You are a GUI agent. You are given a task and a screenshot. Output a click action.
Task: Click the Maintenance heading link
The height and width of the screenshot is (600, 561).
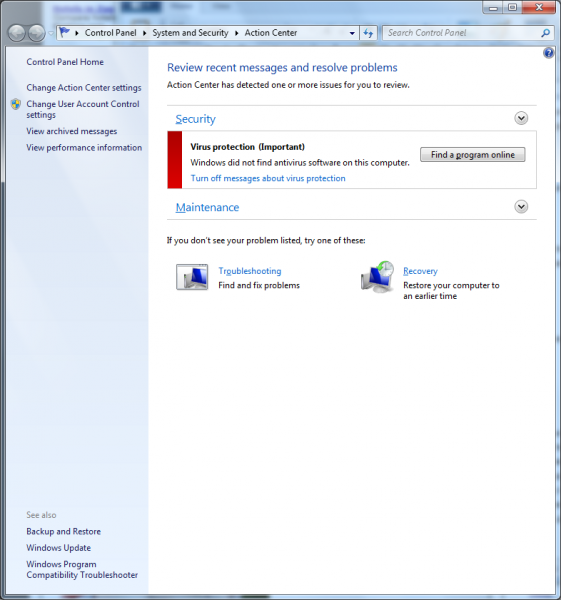[x=207, y=207]
